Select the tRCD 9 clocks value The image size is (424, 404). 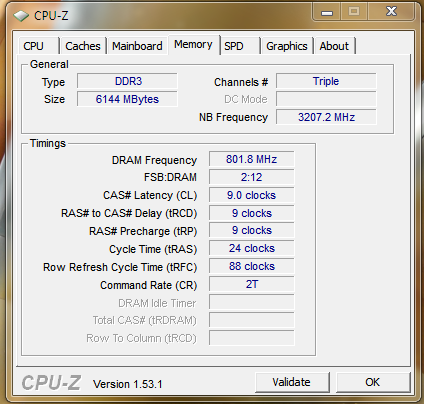point(252,213)
